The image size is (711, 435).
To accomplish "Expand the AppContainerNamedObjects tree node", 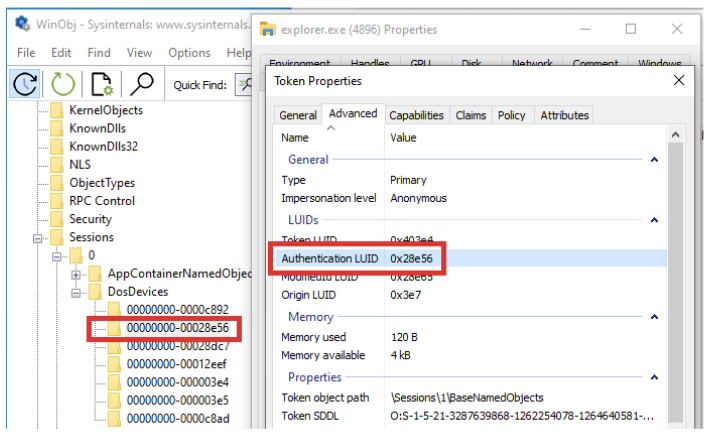I will (x=76, y=274).
